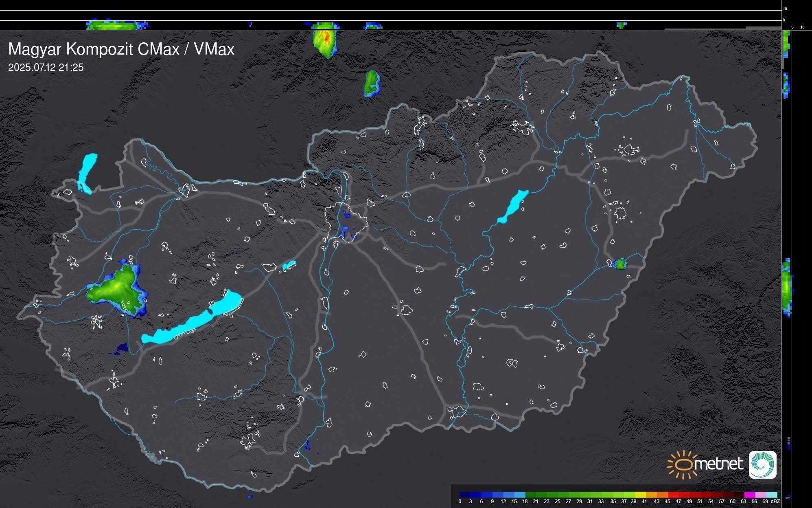Click the dBZ unit label in legend
Image resolution: width=812 pixels, height=508 pixels.
776,501
